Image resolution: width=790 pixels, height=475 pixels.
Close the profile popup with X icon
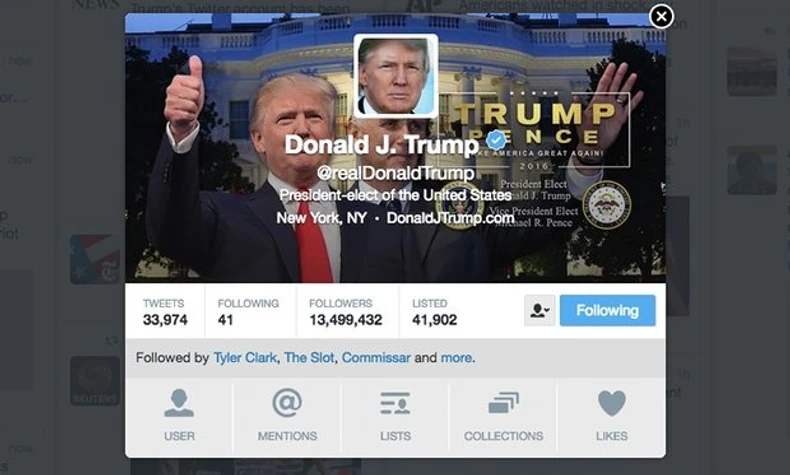(661, 16)
